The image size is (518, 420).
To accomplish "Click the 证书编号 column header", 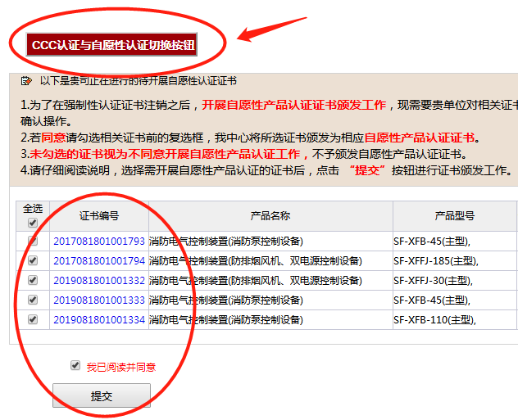I will coord(98,216).
